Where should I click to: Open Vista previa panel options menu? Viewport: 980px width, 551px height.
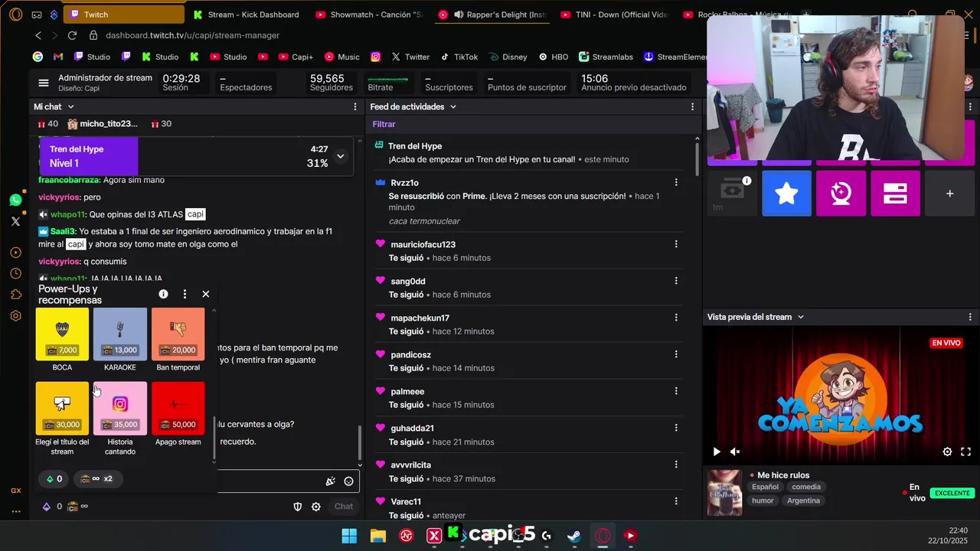coord(970,317)
